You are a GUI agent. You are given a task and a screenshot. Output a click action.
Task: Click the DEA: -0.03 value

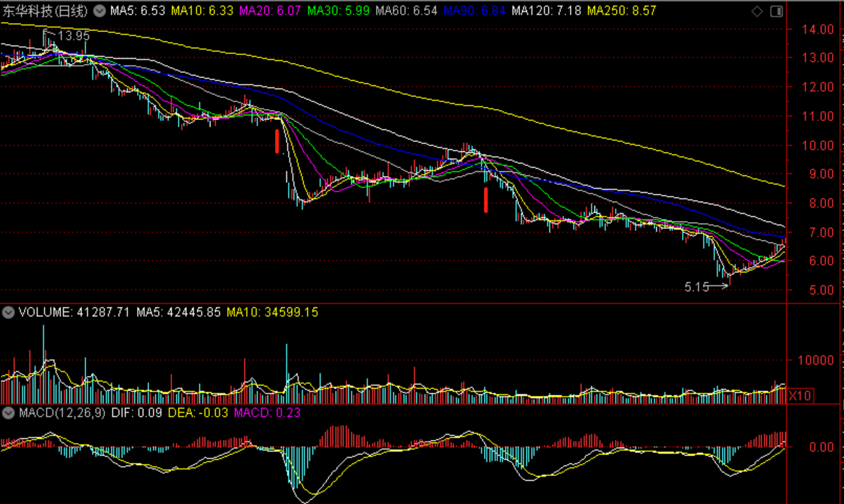point(198,413)
